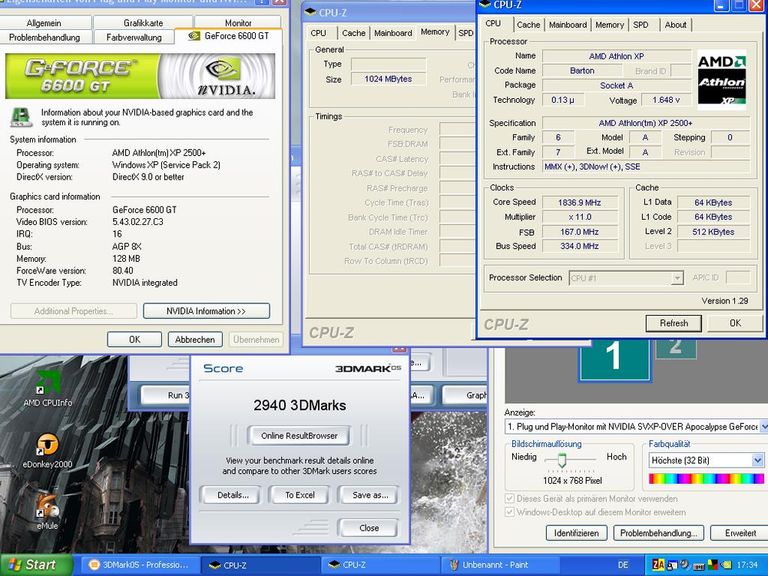Export score with To Excel button
This screenshot has height=576, width=768.
pyautogui.click(x=300, y=495)
